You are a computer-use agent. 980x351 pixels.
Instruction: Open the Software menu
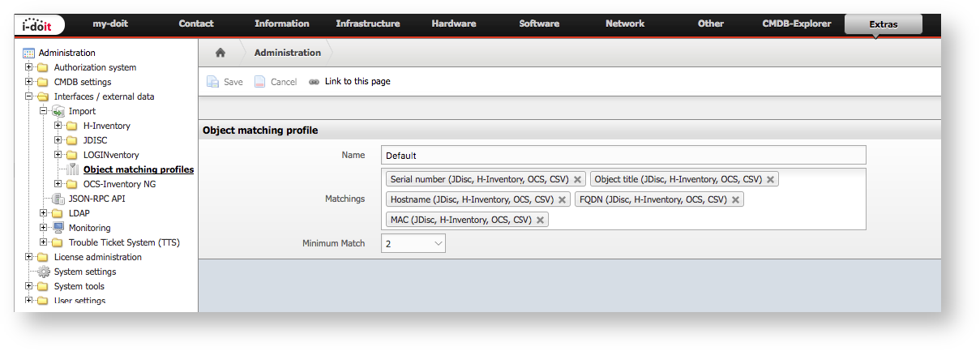pyautogui.click(x=539, y=24)
